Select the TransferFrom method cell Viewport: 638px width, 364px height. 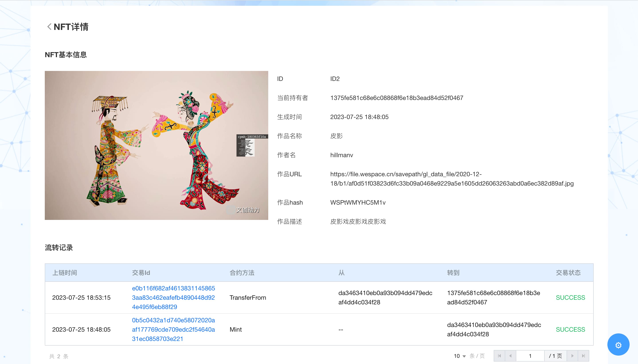coord(247,297)
